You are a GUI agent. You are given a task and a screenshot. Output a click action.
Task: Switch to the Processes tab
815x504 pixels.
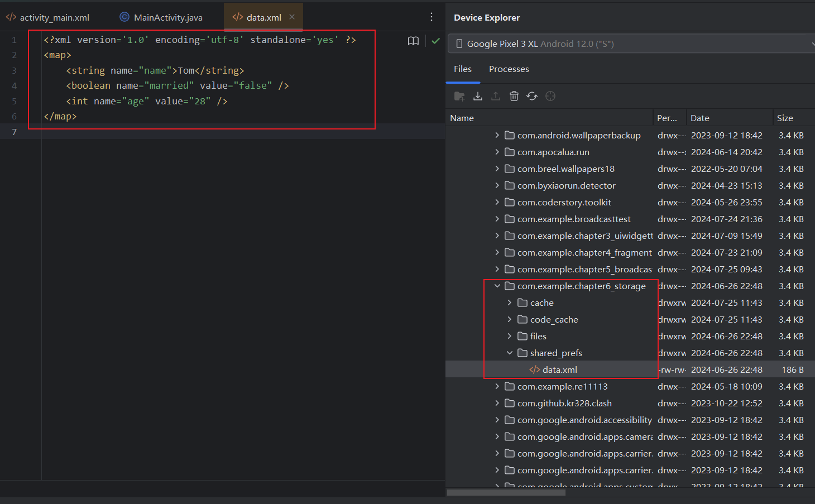(509, 69)
